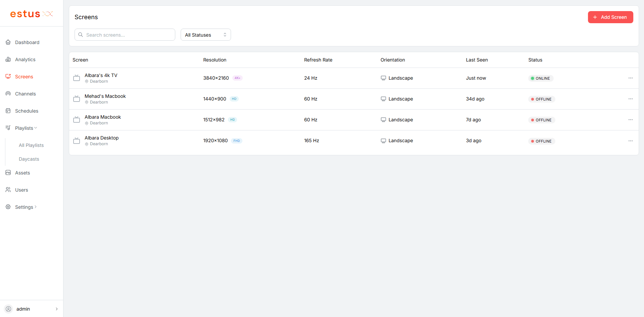Screen dimensions: 644x317
Task: Collapse the Playlists submenu chevron
Action: [36, 128]
